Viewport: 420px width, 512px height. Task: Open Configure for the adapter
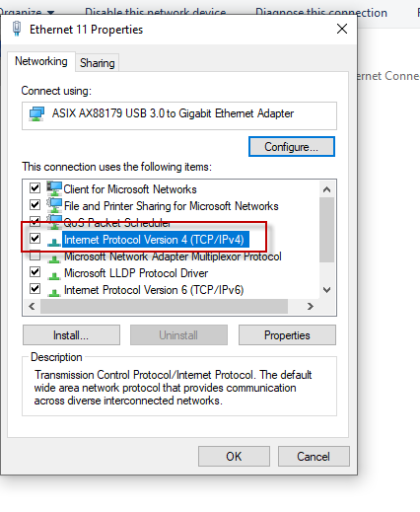(292, 147)
